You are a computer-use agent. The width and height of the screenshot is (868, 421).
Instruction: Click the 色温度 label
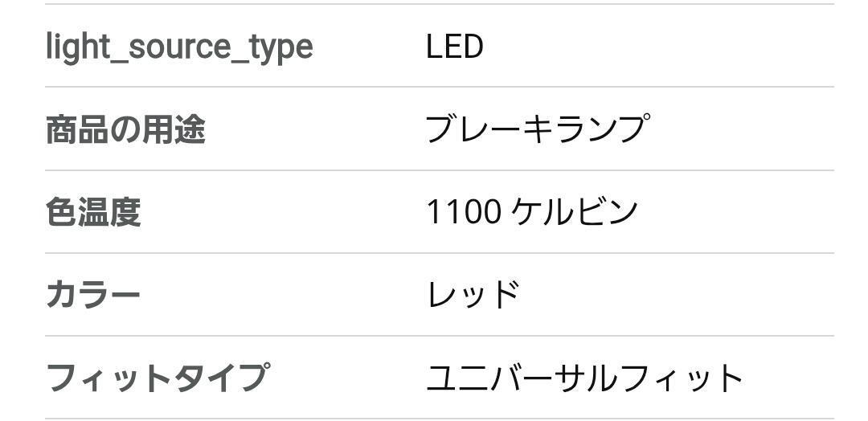(x=93, y=212)
